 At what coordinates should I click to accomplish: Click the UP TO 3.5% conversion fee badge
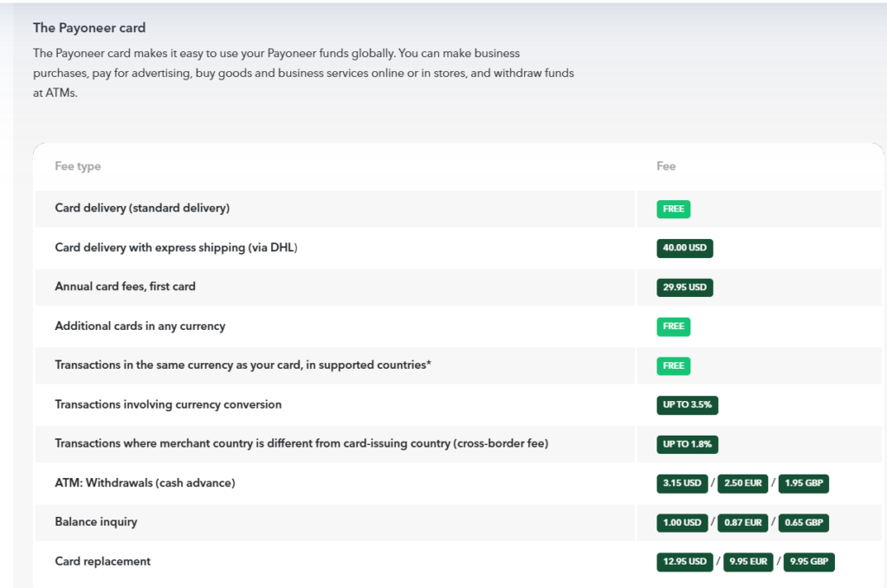(687, 404)
